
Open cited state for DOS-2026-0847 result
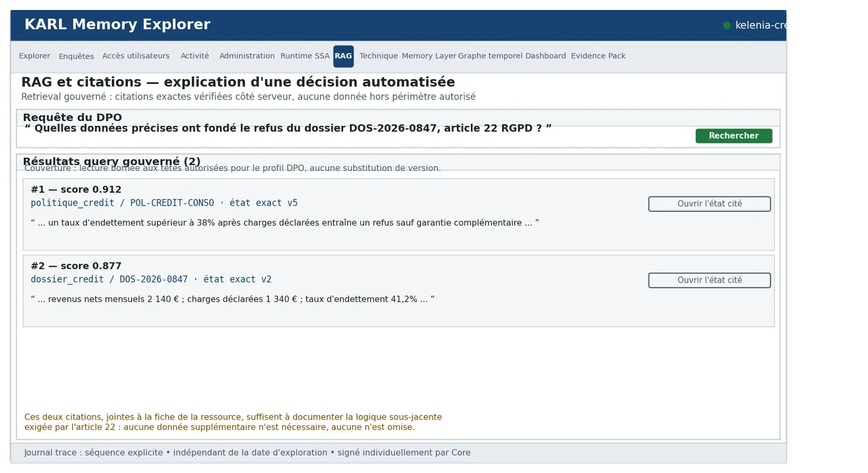pyautogui.click(x=709, y=280)
